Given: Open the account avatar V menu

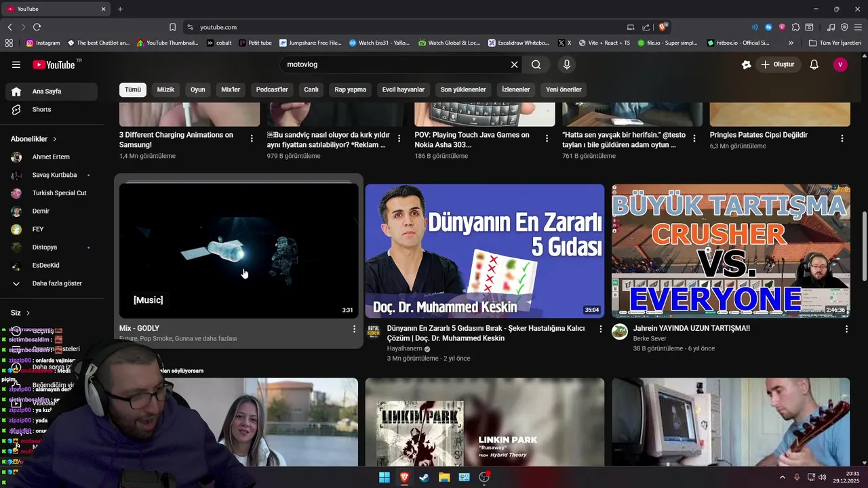Looking at the screenshot, I should pyautogui.click(x=840, y=64).
